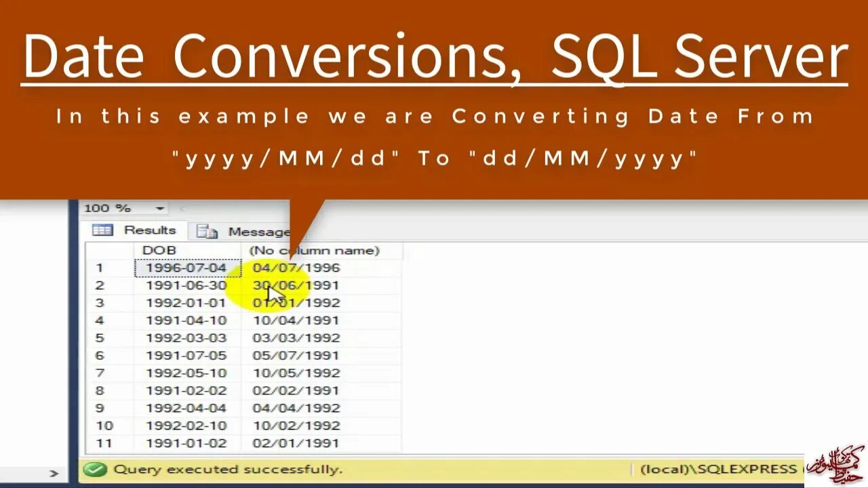The width and height of the screenshot is (868, 488).
Task: Select DOB cell 1991-06-30
Action: pos(187,285)
